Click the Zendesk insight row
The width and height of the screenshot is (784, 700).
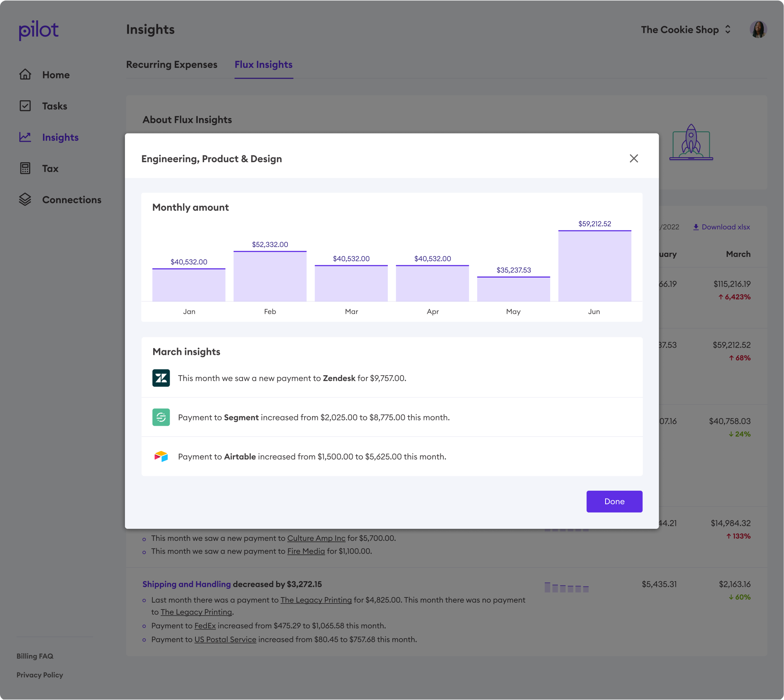click(392, 378)
